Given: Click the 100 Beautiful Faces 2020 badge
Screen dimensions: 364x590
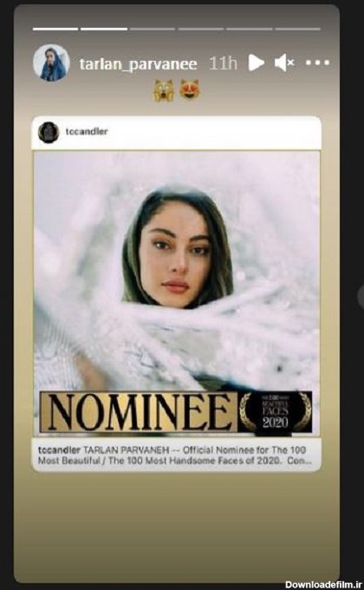Looking at the screenshot, I should pos(276,413).
